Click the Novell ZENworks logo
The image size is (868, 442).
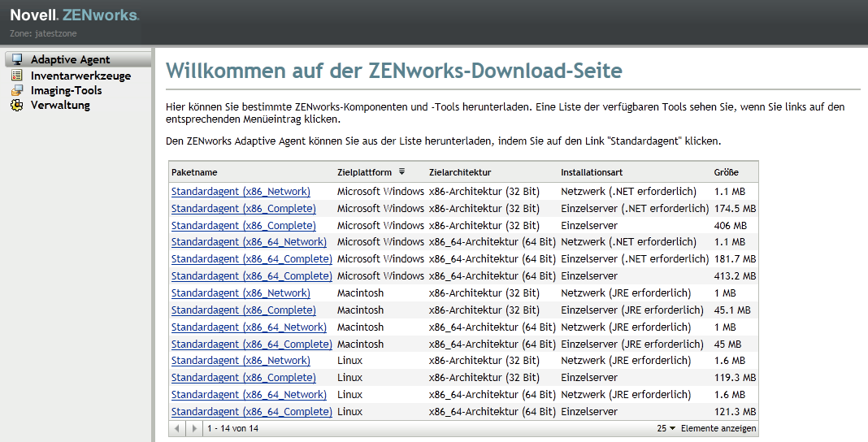pos(74,15)
